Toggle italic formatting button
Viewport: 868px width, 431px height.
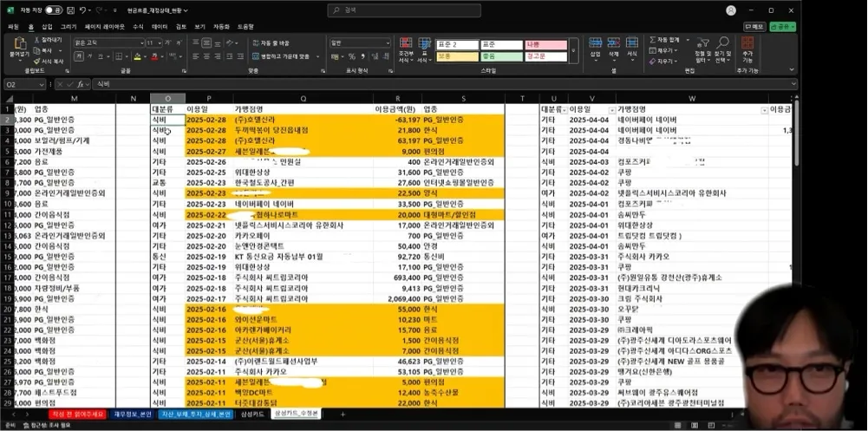(x=91, y=56)
